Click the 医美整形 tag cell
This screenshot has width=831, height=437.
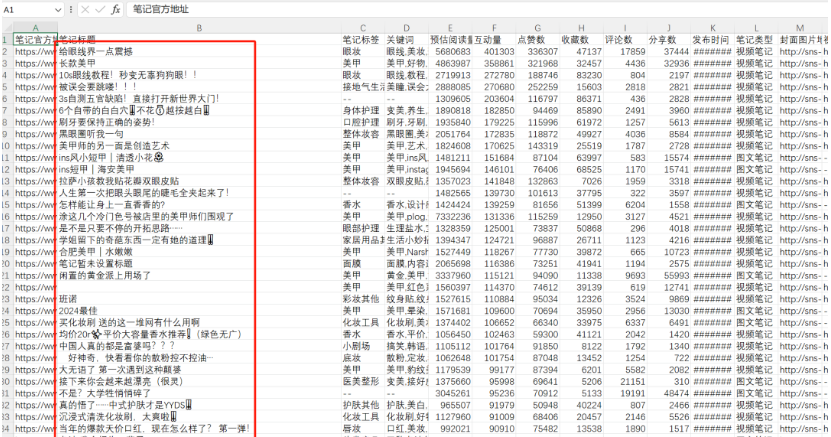pos(363,381)
